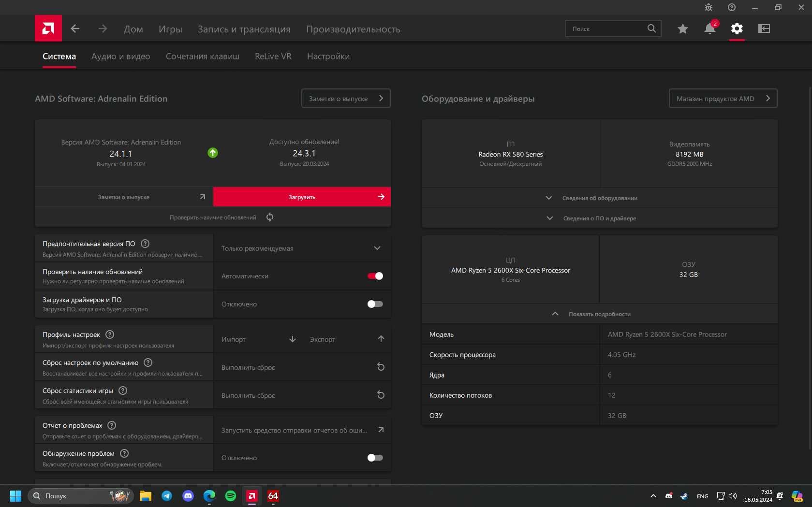The image size is (812, 507).
Task: Show hidden system tray icons chevron
Action: 653,496
